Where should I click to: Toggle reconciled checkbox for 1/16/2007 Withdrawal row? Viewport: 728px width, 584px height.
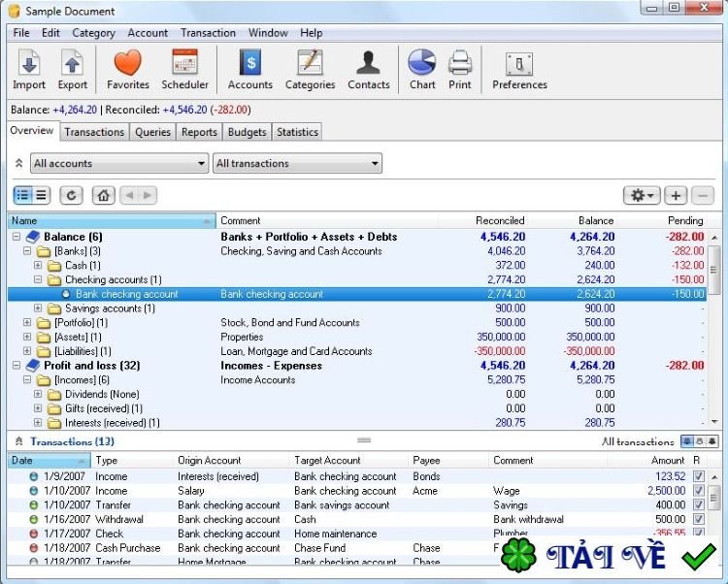pyautogui.click(x=699, y=520)
